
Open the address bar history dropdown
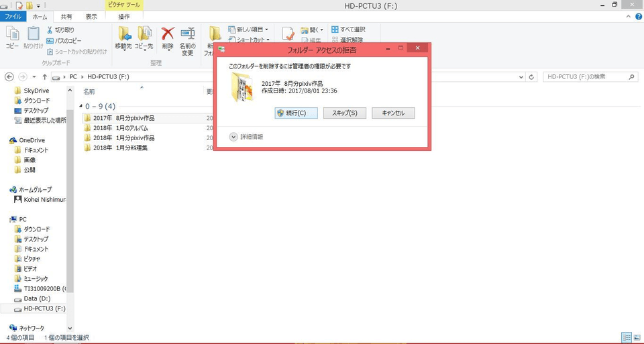pyautogui.click(x=521, y=76)
